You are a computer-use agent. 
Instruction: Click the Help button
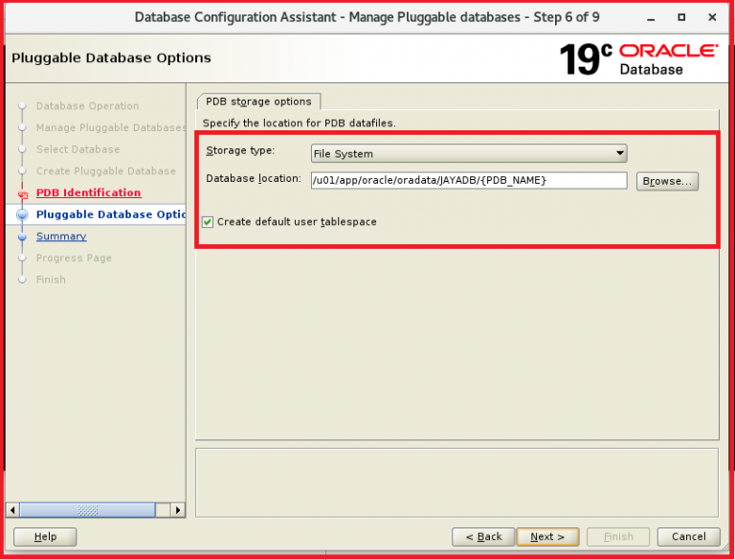point(45,537)
